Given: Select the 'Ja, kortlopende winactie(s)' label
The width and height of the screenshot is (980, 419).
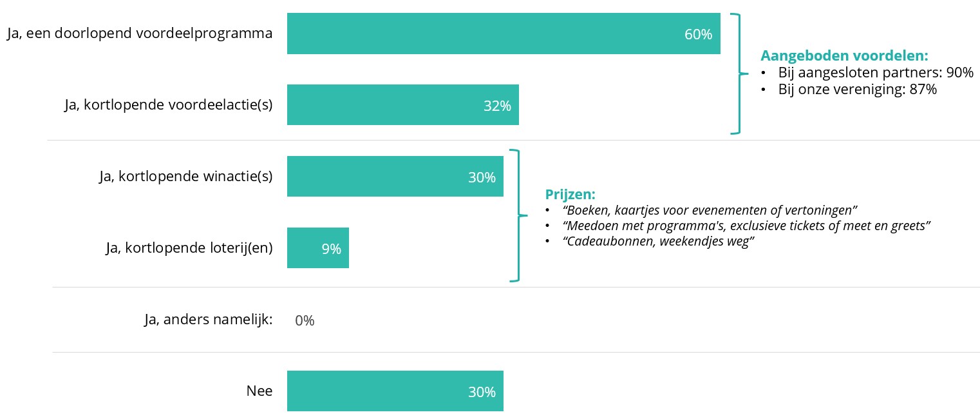Looking at the screenshot, I should pyautogui.click(x=185, y=177).
